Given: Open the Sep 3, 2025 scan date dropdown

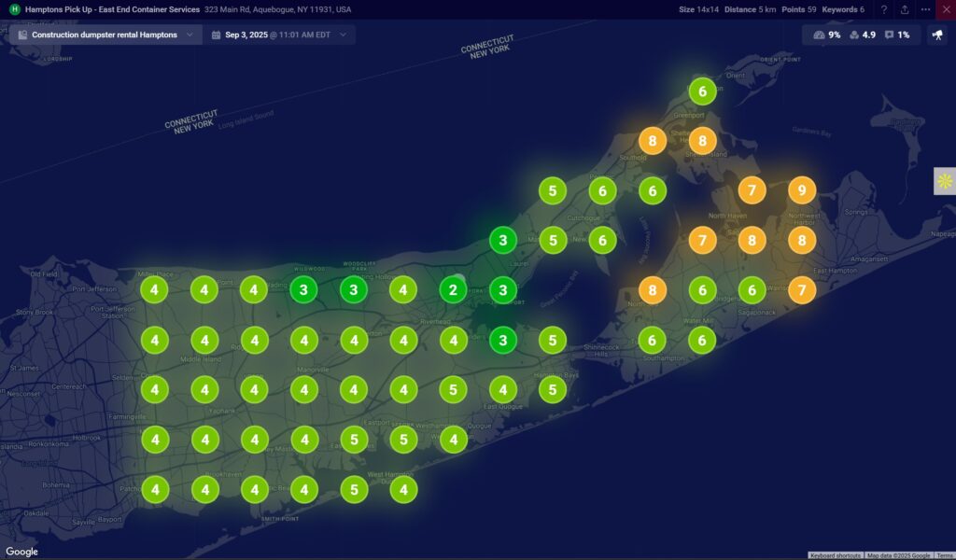Looking at the screenshot, I should (278, 35).
